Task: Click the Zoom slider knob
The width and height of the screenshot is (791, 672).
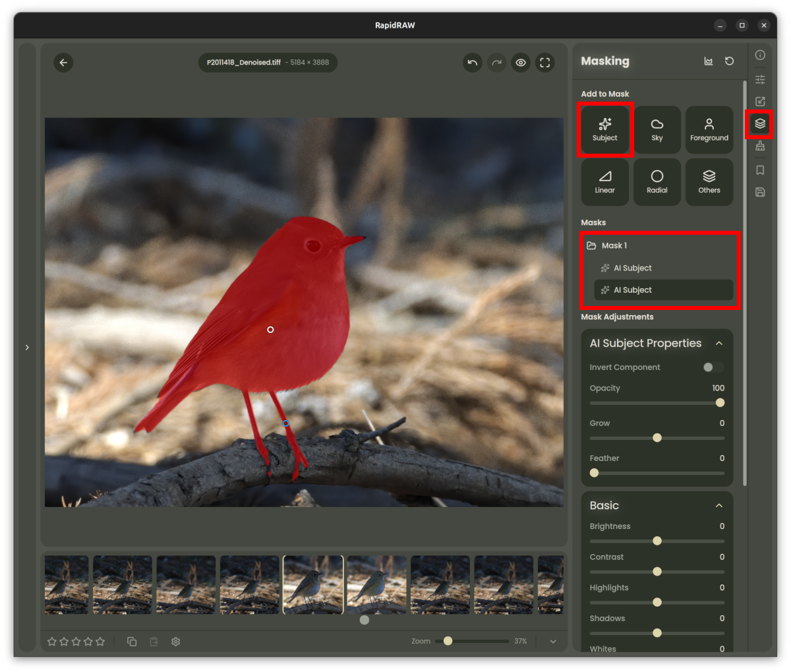Action: pos(448,641)
